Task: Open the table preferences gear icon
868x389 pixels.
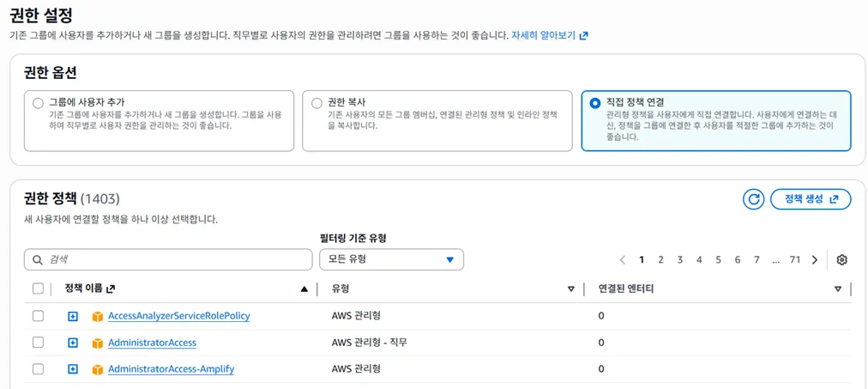Action: point(841,259)
